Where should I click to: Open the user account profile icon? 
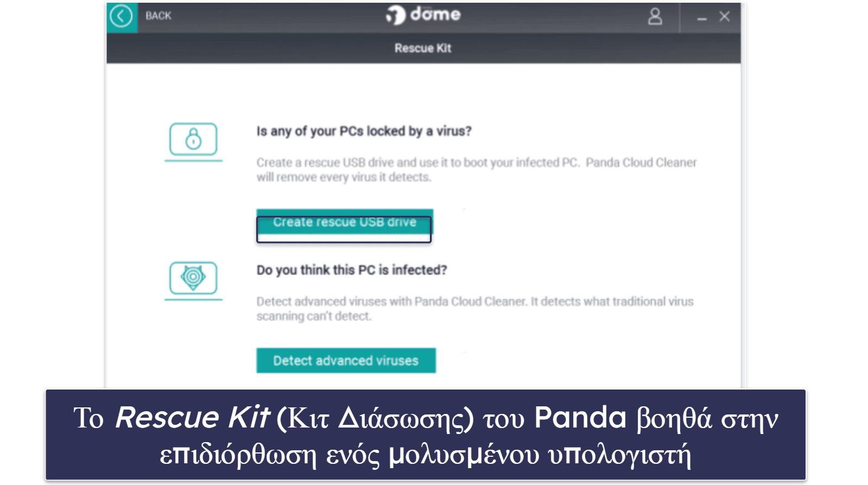pos(655,16)
